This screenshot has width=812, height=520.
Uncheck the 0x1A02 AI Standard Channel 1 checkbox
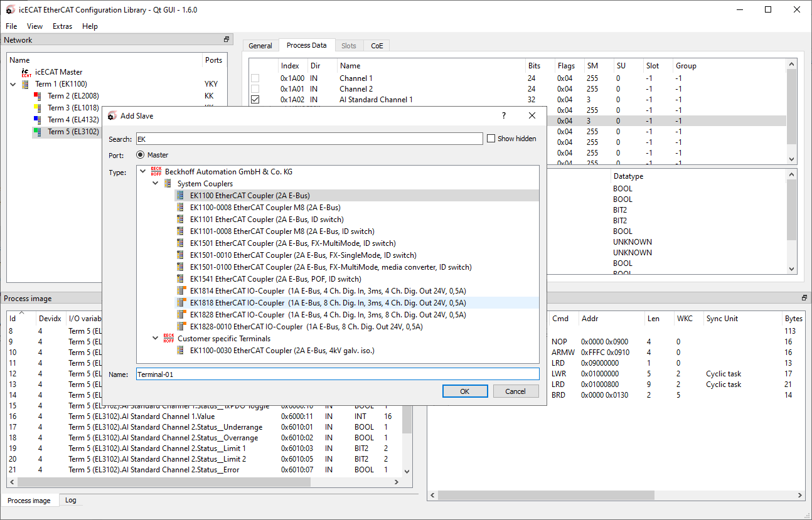[x=255, y=100]
